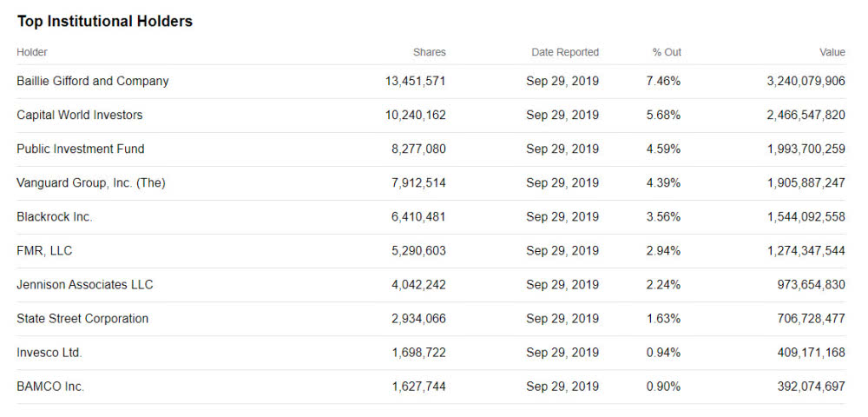The width and height of the screenshot is (868, 417).
Task: Click the Invesco Ltd. holder
Action: point(49,352)
